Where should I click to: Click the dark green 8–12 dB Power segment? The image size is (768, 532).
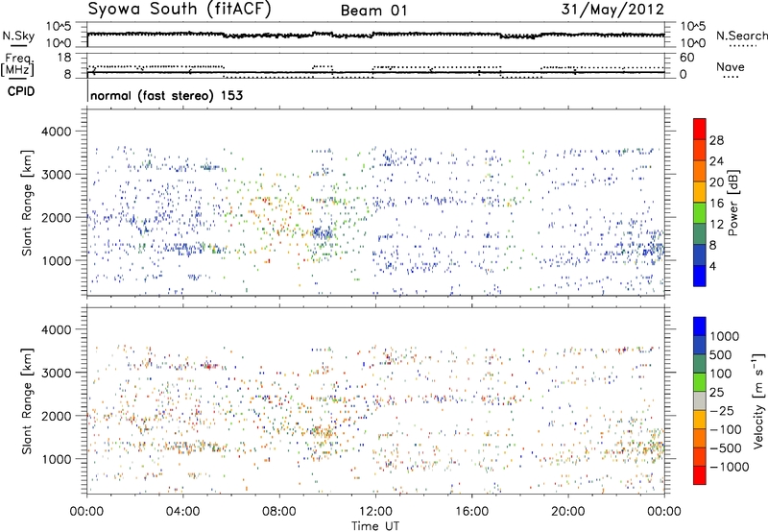click(x=700, y=233)
